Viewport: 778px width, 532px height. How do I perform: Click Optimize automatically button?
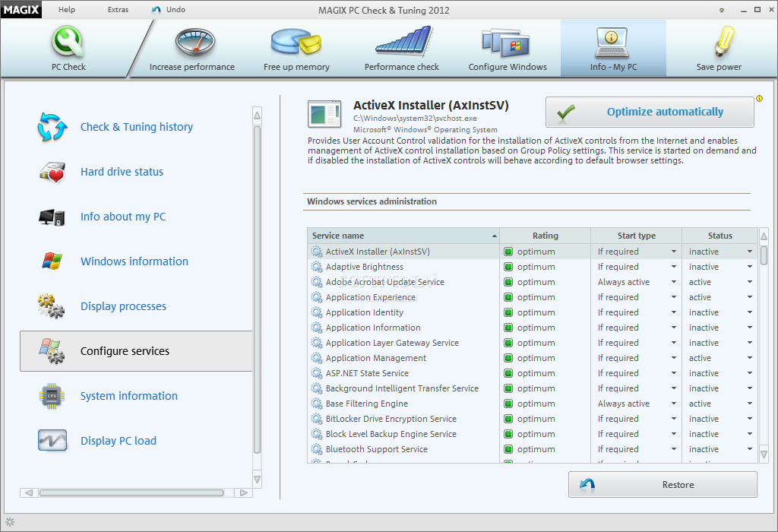tap(650, 112)
